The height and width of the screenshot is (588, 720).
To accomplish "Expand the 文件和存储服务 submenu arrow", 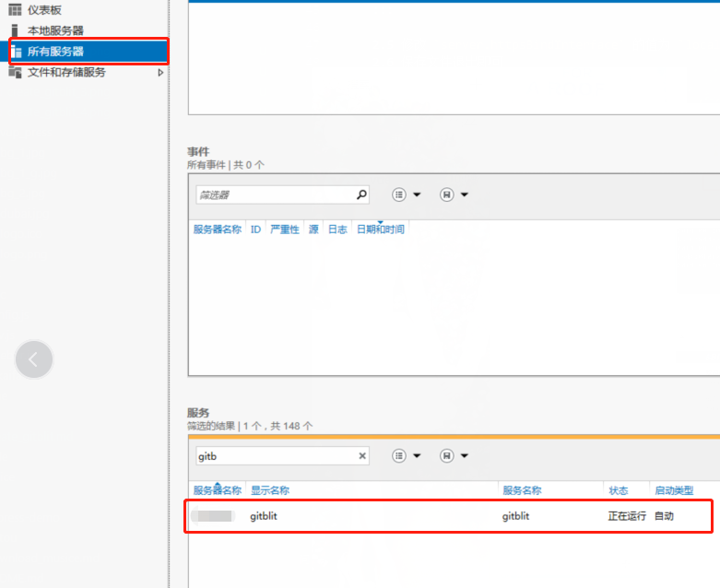I will [160, 72].
